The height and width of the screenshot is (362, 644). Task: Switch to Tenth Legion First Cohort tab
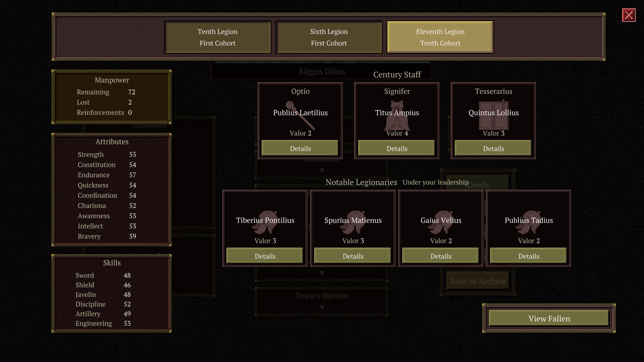(x=218, y=37)
